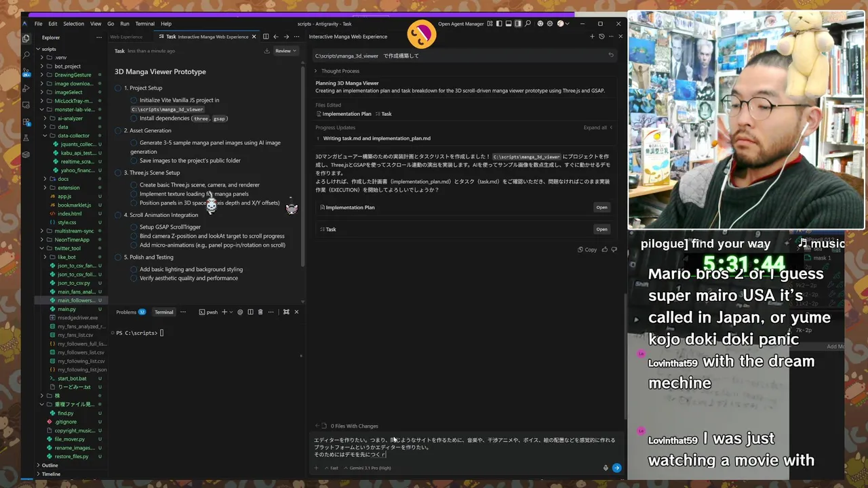Check the Asset Generation task circle
This screenshot has width=868, height=488.
coord(118,131)
